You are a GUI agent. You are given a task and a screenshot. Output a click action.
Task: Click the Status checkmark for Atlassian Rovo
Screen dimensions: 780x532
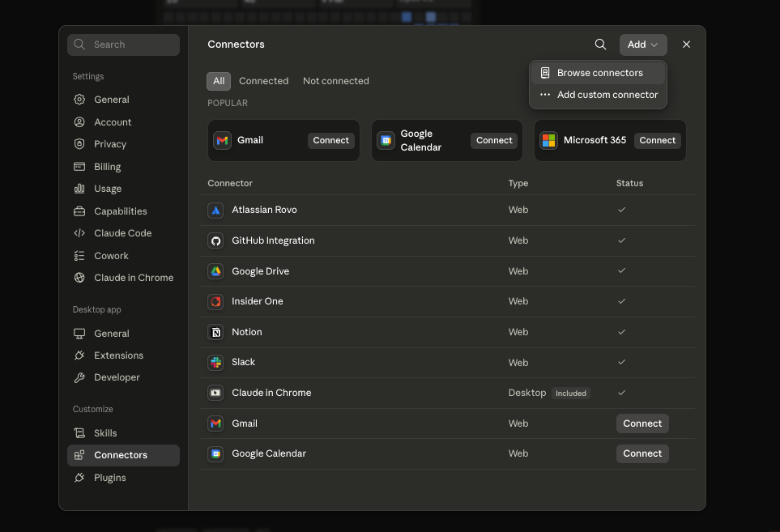[621, 210]
